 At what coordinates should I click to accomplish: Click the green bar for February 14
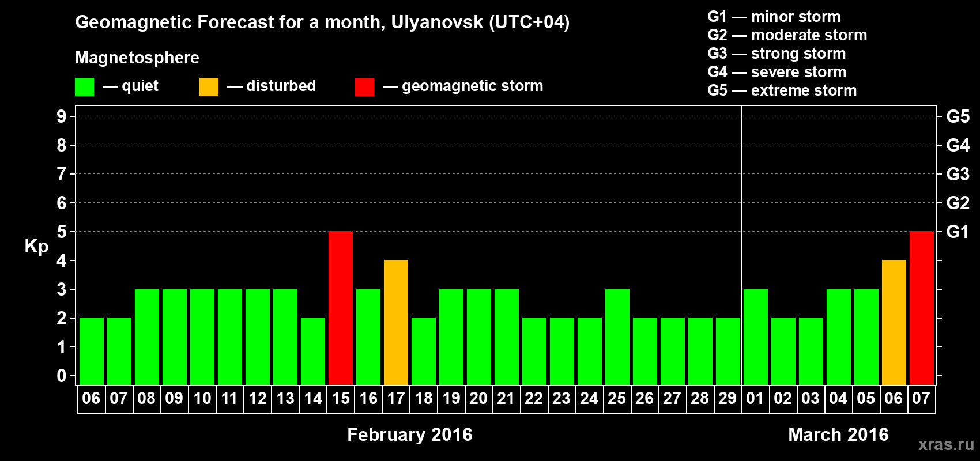click(313, 351)
